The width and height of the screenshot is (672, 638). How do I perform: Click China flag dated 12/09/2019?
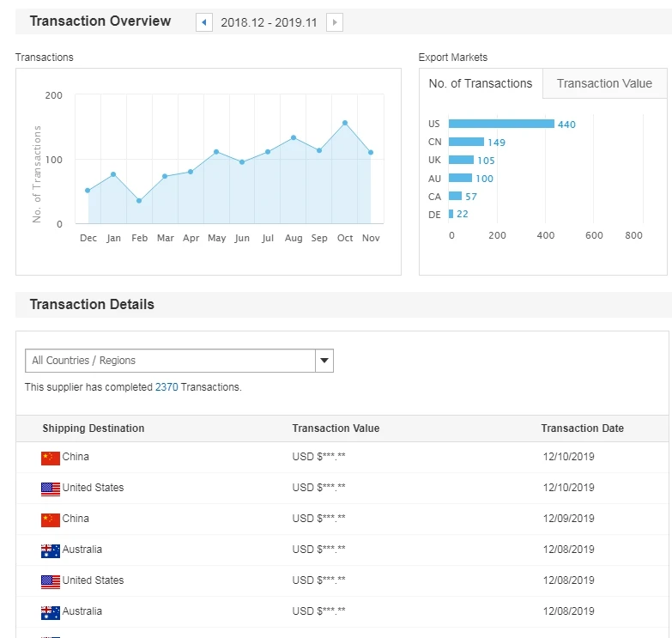point(51,520)
